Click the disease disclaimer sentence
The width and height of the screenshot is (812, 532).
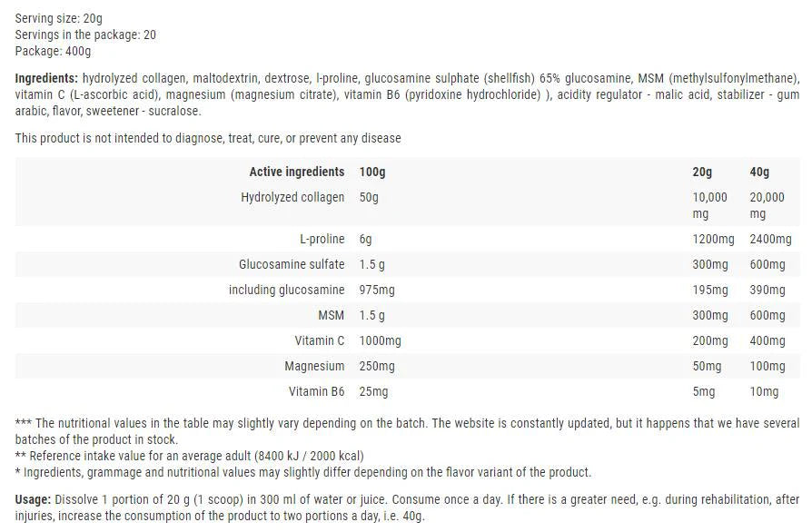pyautogui.click(x=208, y=138)
